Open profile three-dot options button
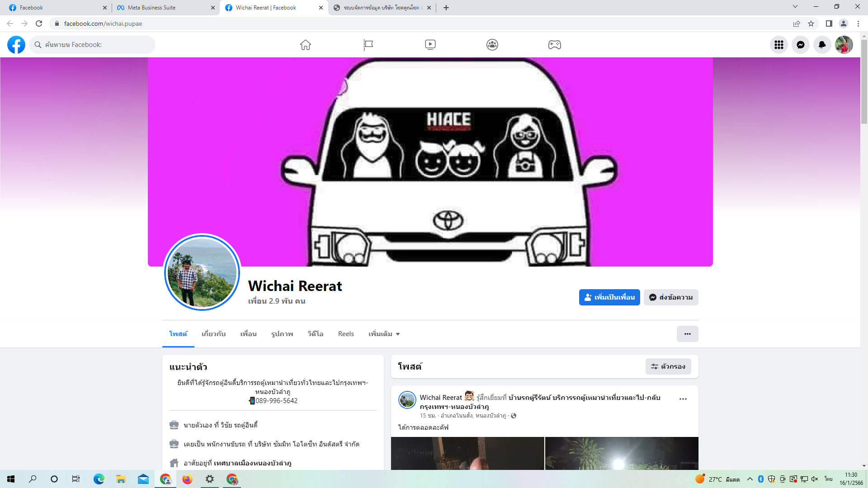Screen dimensions: 868x488 click(x=687, y=334)
